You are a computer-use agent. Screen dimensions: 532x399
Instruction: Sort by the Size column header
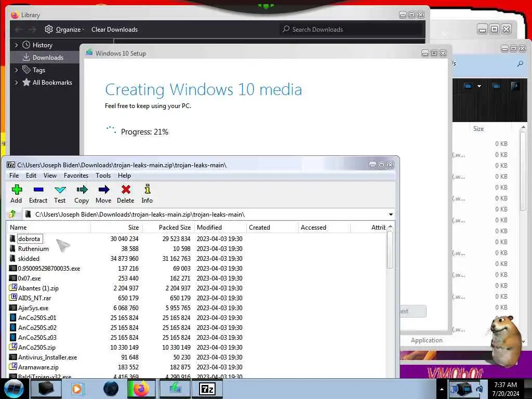[x=117, y=228]
